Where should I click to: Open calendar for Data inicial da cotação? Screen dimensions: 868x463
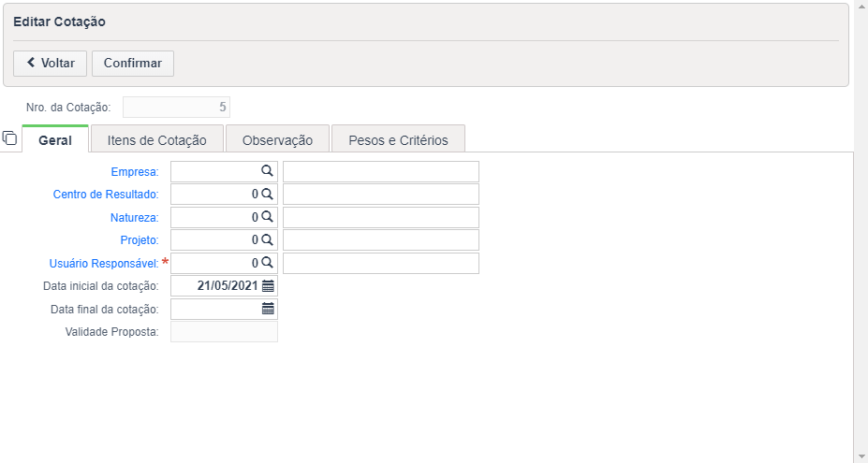click(268, 286)
